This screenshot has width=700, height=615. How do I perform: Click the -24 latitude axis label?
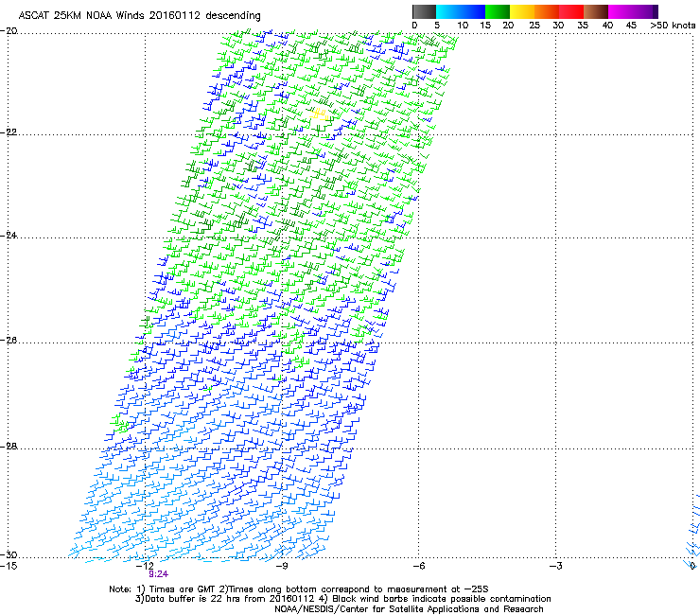(x=9, y=236)
